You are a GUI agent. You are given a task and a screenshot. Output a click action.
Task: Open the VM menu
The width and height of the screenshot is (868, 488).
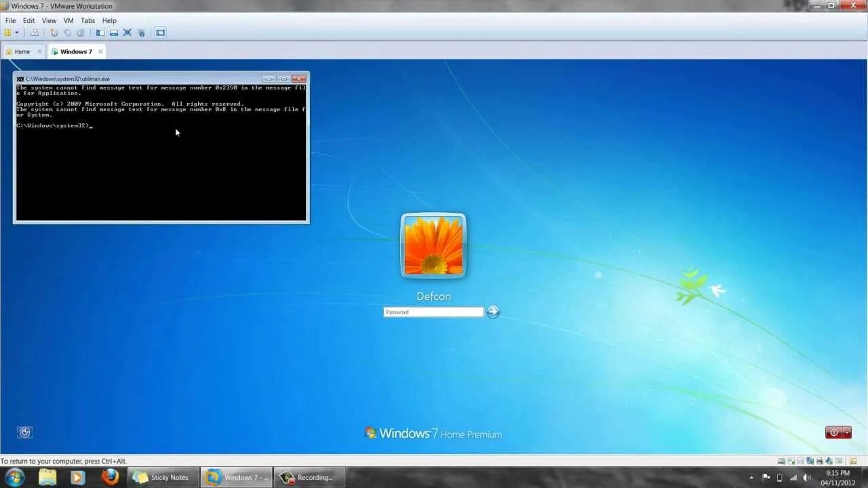68,20
